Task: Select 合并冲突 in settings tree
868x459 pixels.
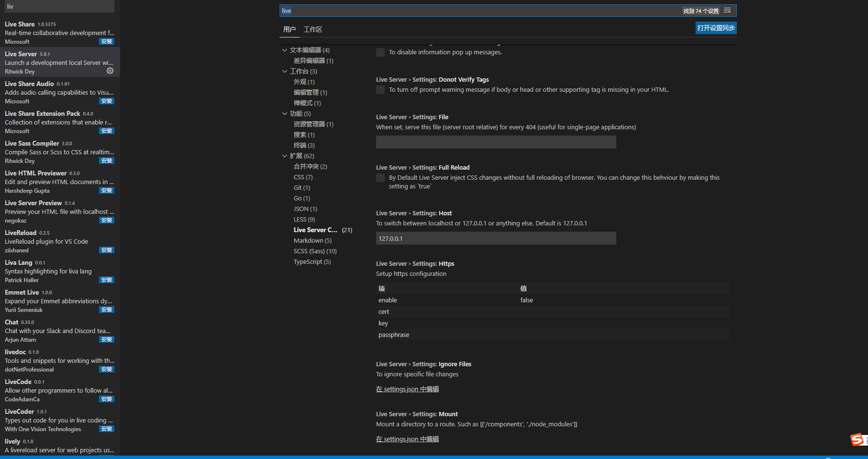Action: 310,166
